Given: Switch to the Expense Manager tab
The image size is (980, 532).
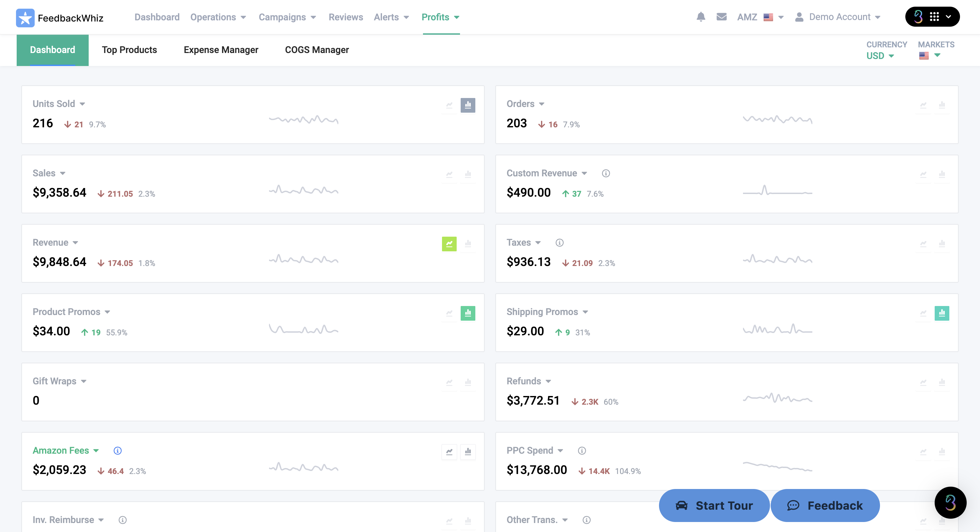Looking at the screenshot, I should pyautogui.click(x=221, y=50).
